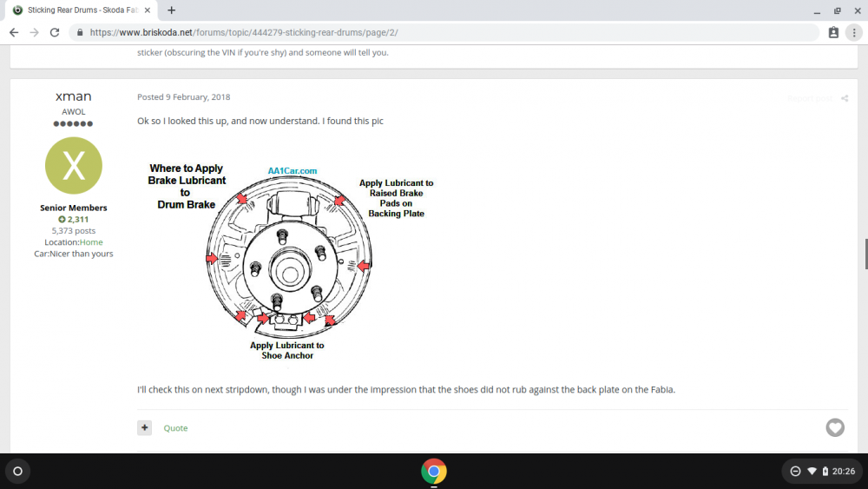Screen dimensions: 868x489
Task: Open Chrome three-dot menu
Action: [854, 33]
